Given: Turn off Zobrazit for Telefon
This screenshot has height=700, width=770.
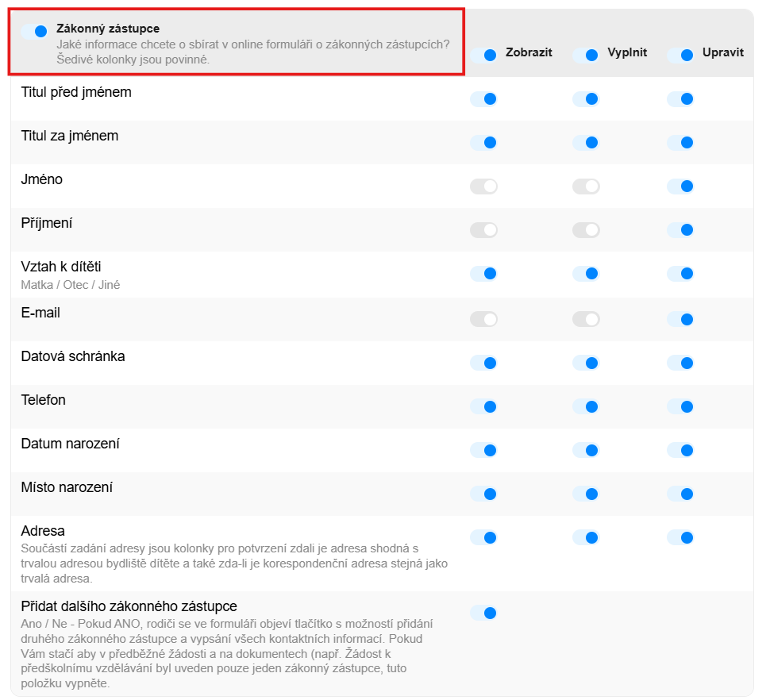Looking at the screenshot, I should [483, 406].
